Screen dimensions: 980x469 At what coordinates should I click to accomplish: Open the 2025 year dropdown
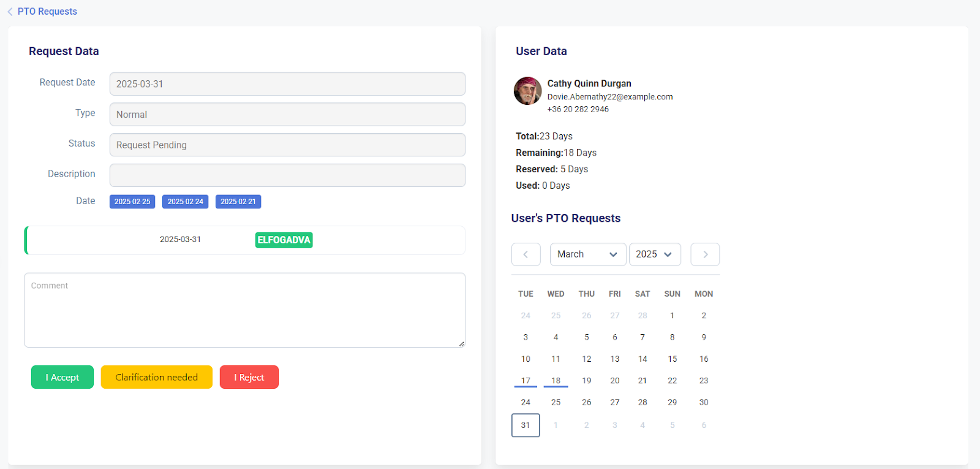[654, 254]
